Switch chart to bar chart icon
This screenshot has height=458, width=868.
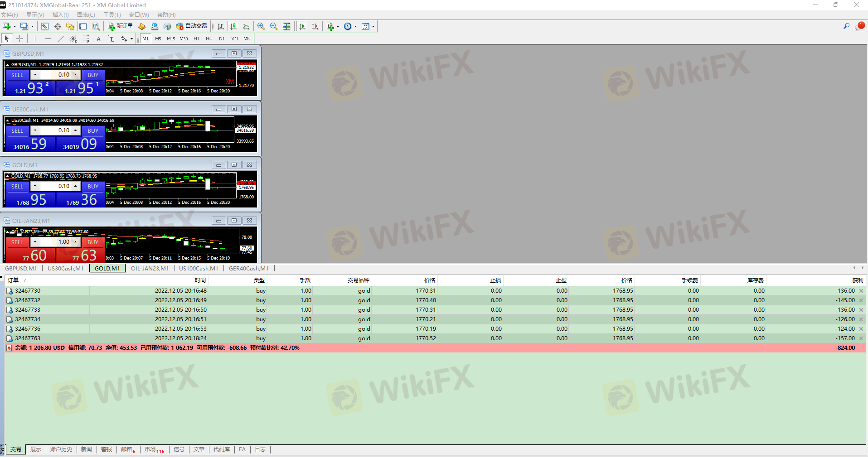(x=221, y=26)
